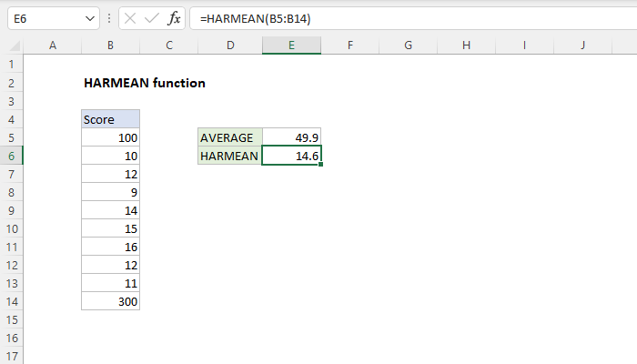Select row 11 header
The width and height of the screenshot is (637, 364).
pos(11,247)
